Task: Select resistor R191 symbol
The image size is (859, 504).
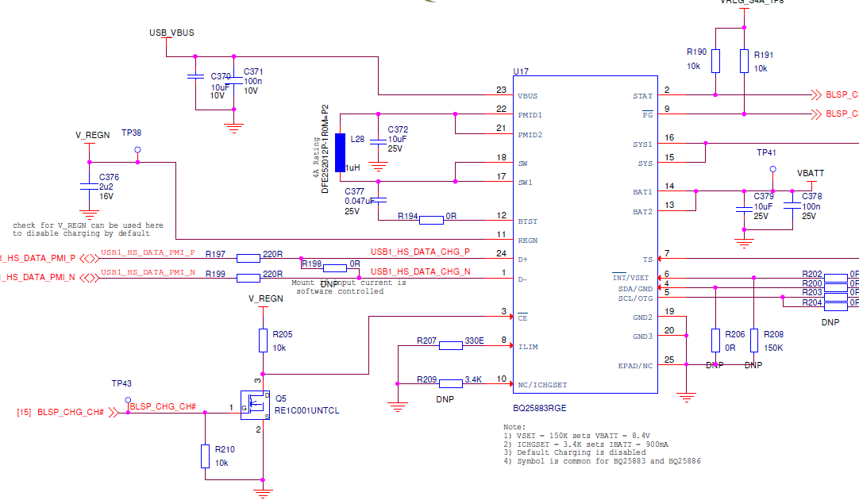Action: pyautogui.click(x=744, y=61)
